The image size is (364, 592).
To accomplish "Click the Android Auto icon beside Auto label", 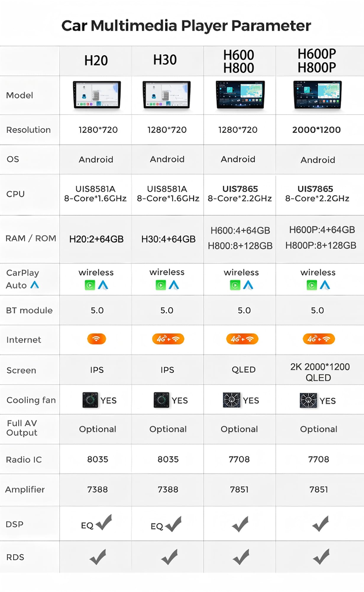I will 35,285.
